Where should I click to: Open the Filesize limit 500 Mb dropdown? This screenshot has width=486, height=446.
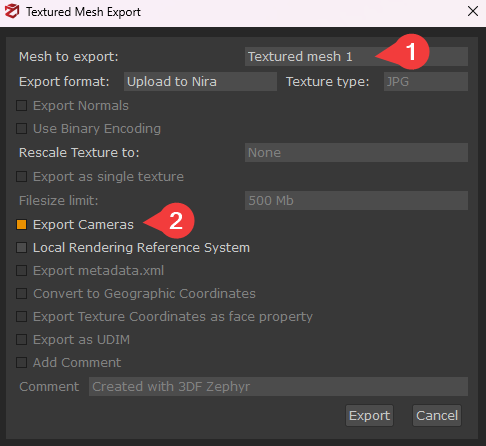356,200
